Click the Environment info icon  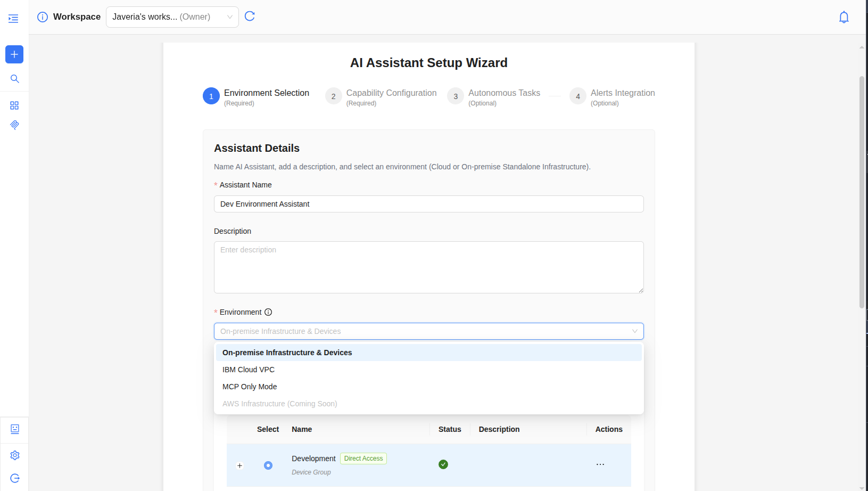click(268, 312)
